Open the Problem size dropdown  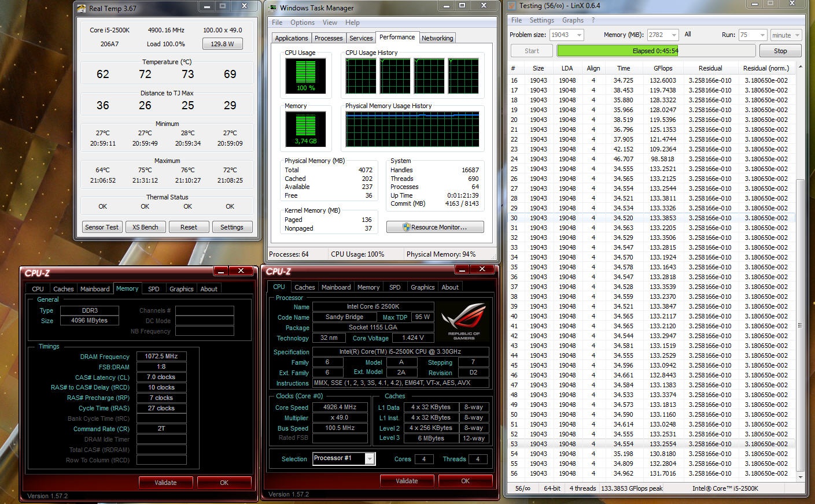pos(578,35)
